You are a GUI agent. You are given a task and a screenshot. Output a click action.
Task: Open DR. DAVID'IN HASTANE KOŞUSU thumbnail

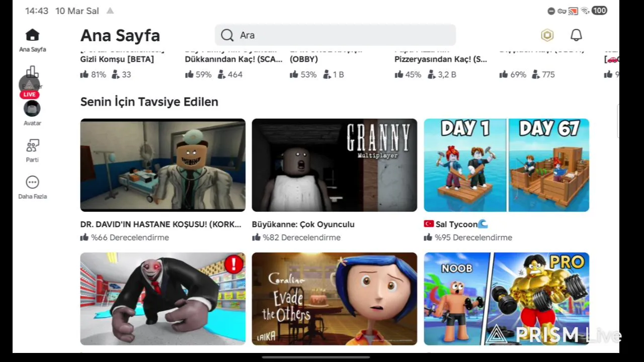pos(163,165)
